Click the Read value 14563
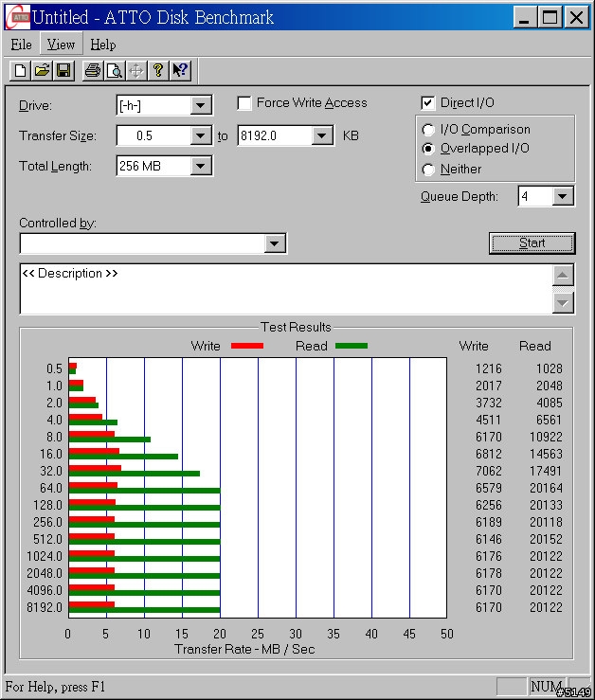 coord(546,454)
